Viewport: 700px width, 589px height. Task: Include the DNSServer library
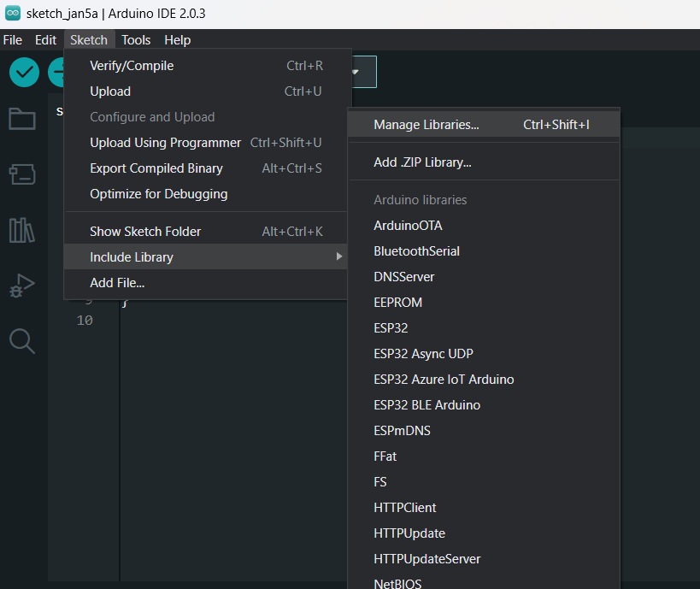[x=484, y=277]
